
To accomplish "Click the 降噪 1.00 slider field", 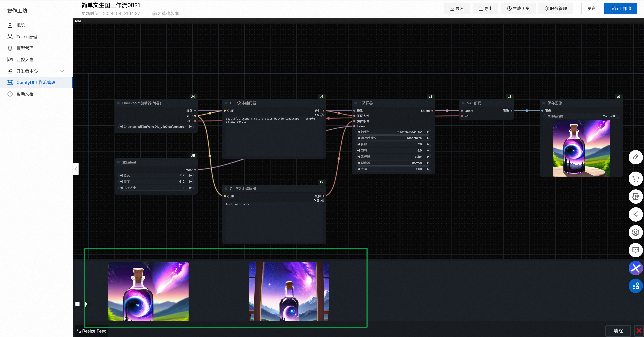I will coord(393,169).
